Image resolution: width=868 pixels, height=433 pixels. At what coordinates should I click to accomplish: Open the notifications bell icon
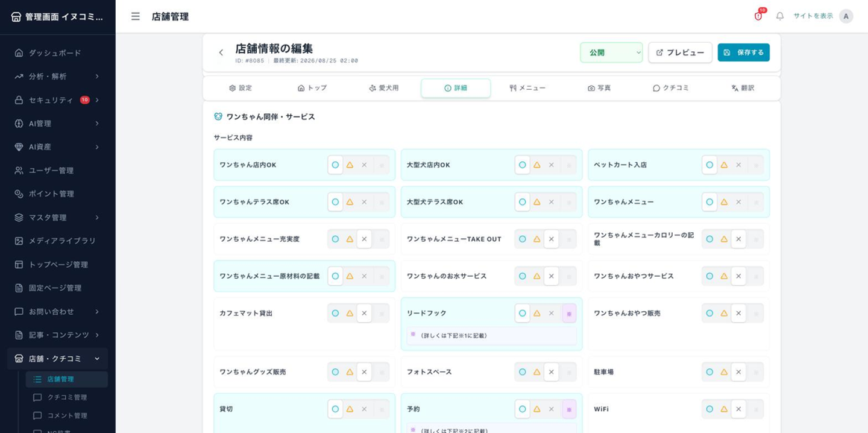(780, 16)
